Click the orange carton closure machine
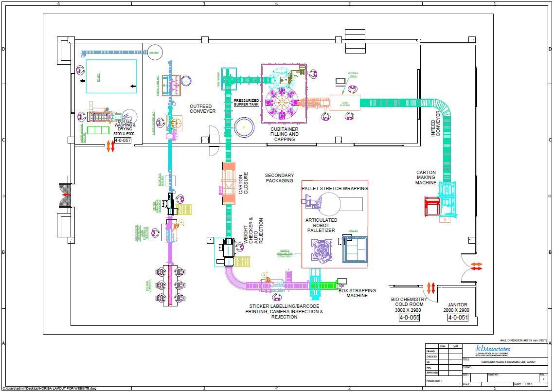554x392 pixels. click(229, 183)
